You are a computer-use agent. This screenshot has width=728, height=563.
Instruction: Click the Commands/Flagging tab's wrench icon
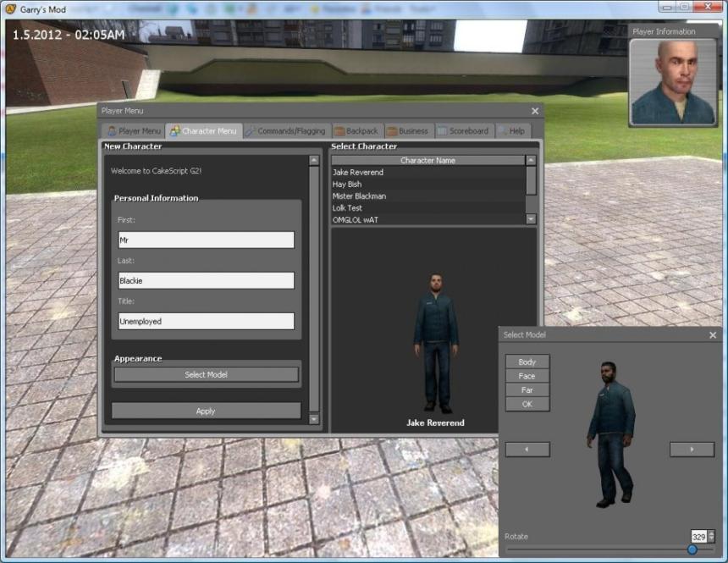click(251, 131)
